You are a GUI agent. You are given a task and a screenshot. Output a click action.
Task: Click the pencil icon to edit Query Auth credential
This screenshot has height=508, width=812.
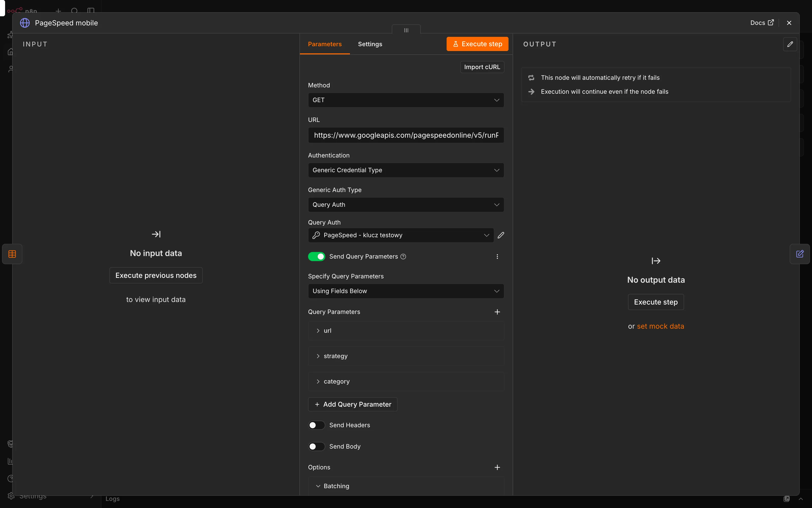tap(501, 235)
